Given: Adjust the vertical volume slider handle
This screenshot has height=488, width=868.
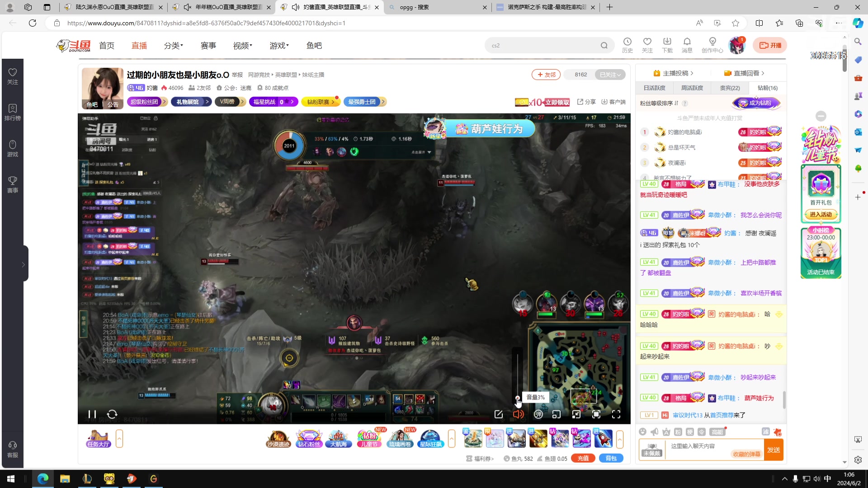Looking at the screenshot, I should click(x=518, y=398).
